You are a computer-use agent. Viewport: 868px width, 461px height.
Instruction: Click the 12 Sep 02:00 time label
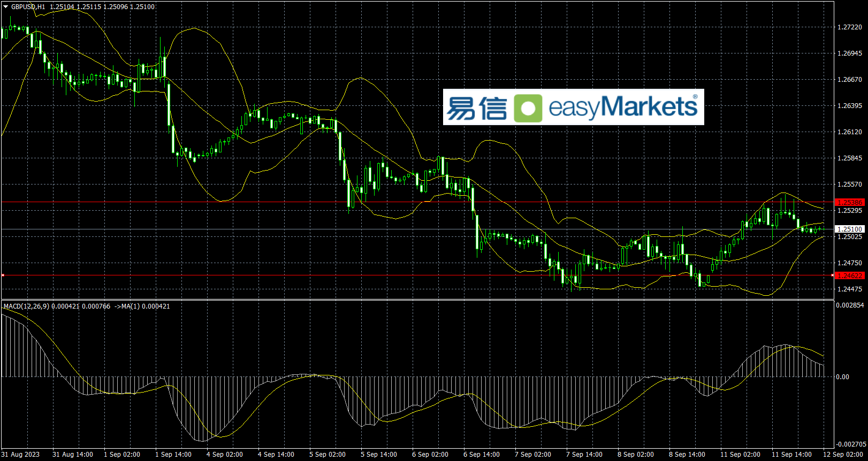tap(843, 455)
